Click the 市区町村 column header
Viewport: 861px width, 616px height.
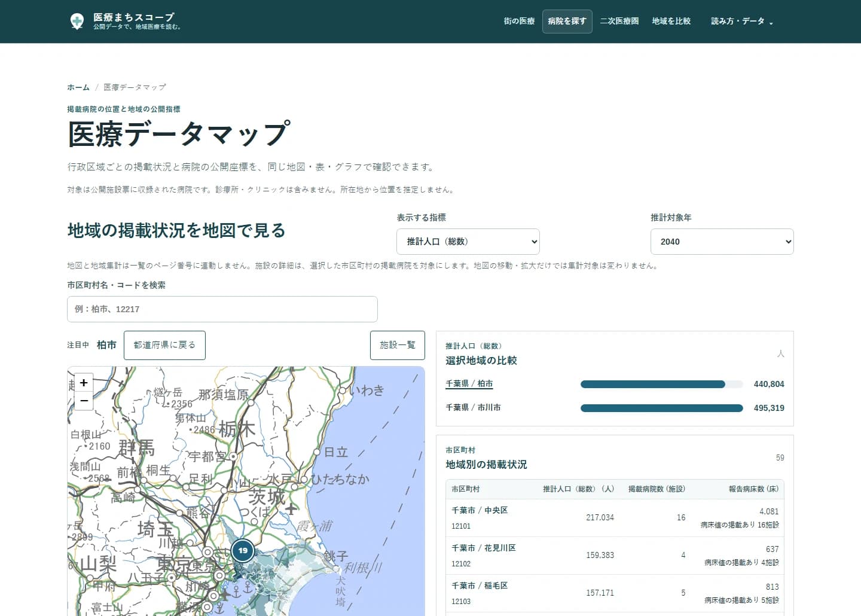pos(466,489)
